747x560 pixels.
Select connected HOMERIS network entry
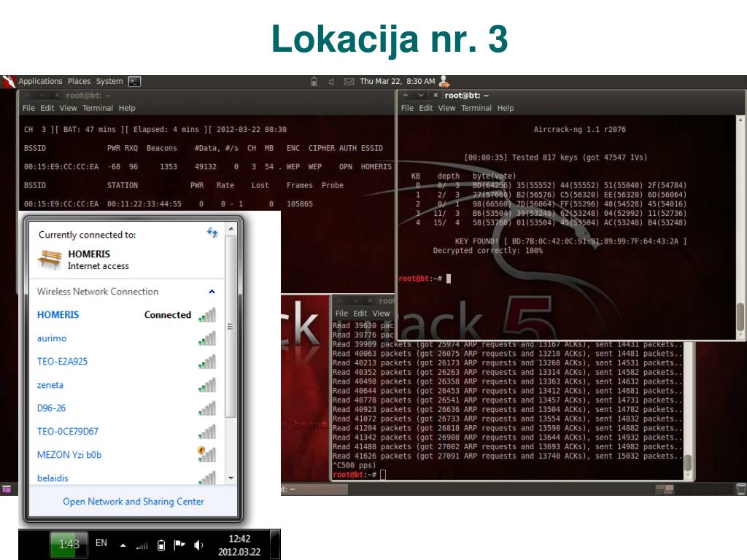[126, 315]
